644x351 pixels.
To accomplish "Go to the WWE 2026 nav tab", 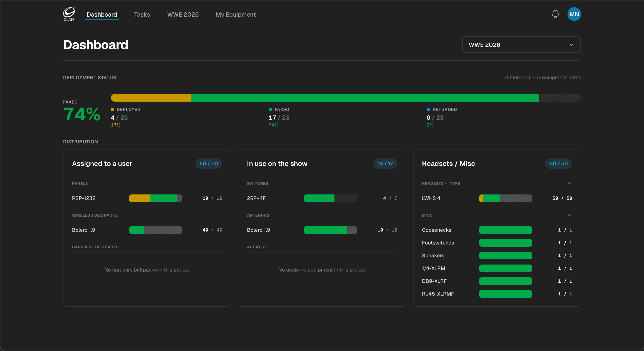I will (183, 14).
